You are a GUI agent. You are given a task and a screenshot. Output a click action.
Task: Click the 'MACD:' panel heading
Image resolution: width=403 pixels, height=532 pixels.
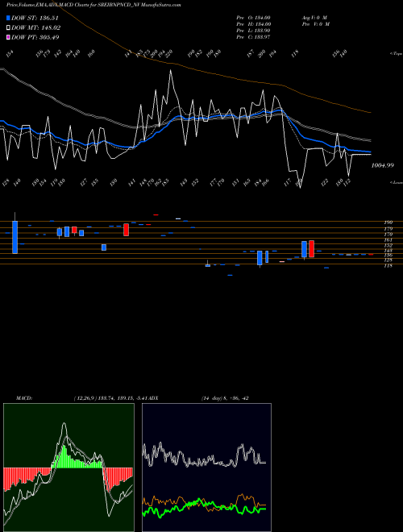[x=24, y=398]
